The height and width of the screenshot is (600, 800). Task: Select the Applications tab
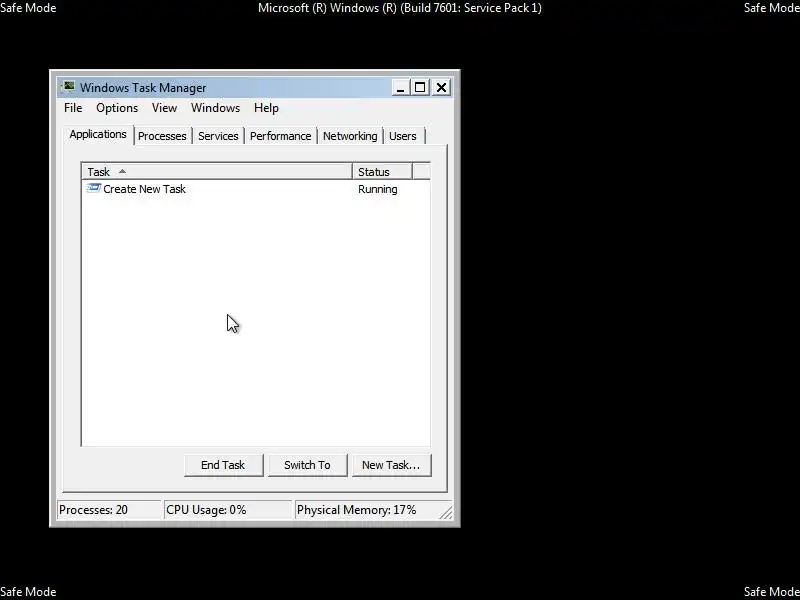tap(98, 135)
